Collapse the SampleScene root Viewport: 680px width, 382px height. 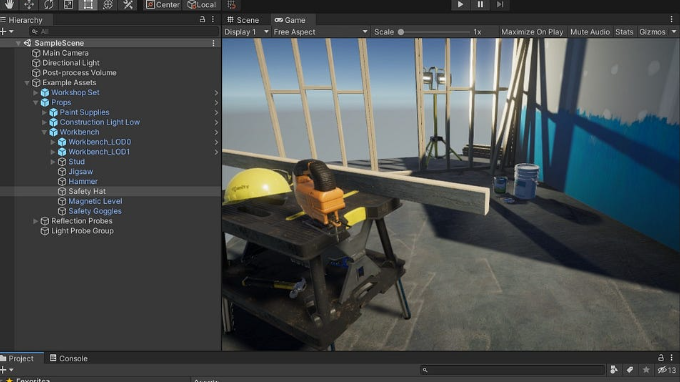coord(18,43)
